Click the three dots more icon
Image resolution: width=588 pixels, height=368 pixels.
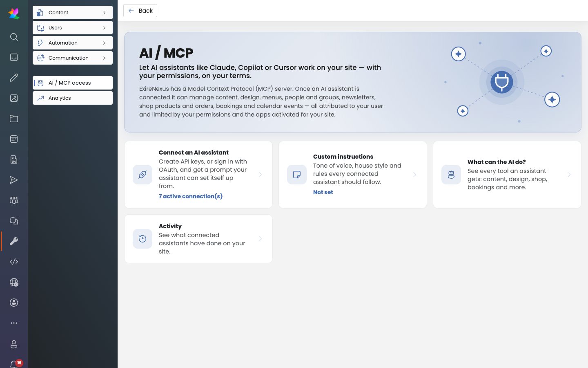click(14, 323)
